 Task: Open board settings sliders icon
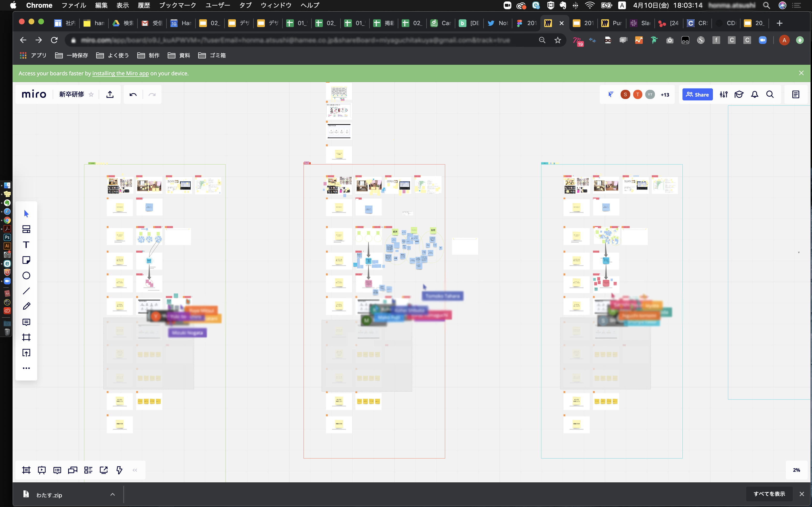click(724, 95)
